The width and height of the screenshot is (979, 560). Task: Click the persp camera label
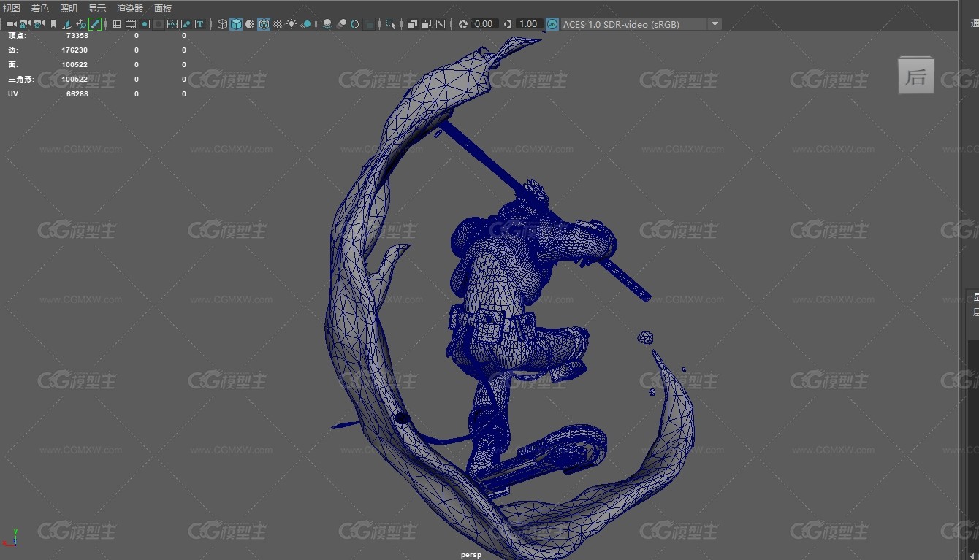click(x=471, y=555)
